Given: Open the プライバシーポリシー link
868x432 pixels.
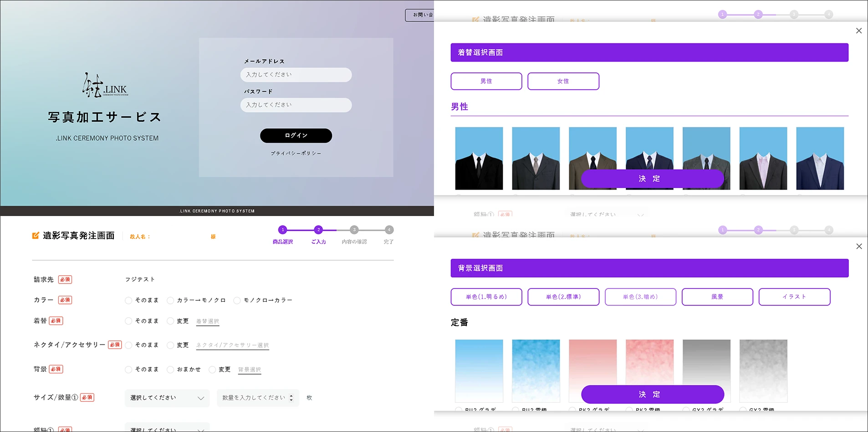Looking at the screenshot, I should pyautogui.click(x=296, y=154).
